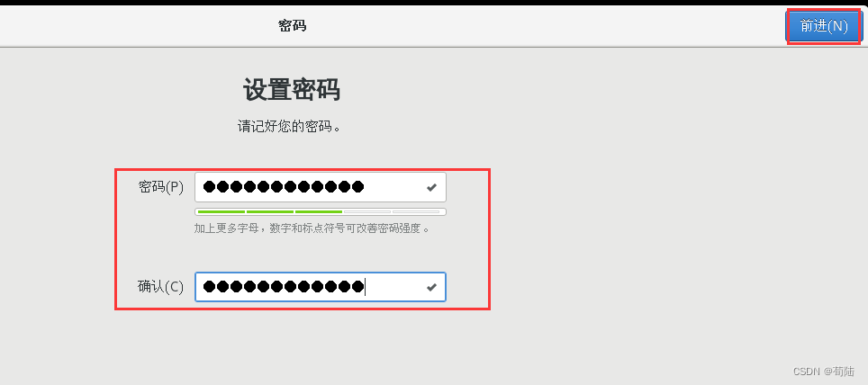The height and width of the screenshot is (385, 868).
Task: Focus the 确认(C) confirm password field
Action: (321, 287)
